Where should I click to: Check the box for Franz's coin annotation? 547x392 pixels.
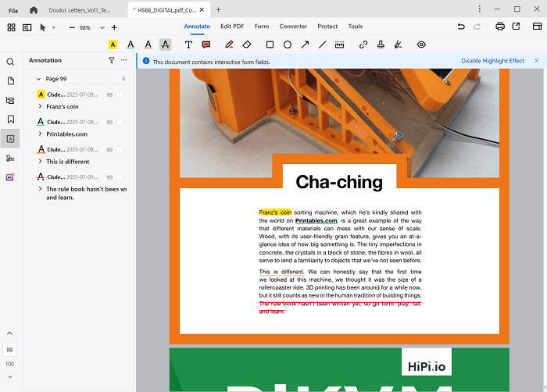[120, 94]
